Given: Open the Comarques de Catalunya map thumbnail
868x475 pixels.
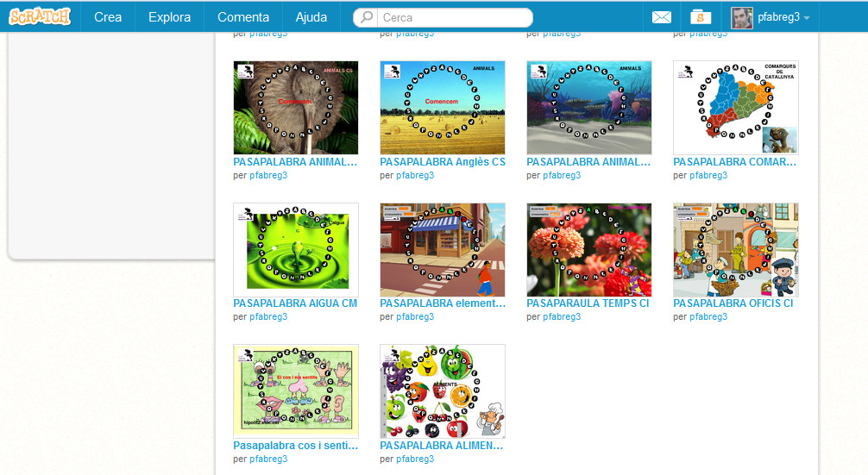Looking at the screenshot, I should coord(736,108).
